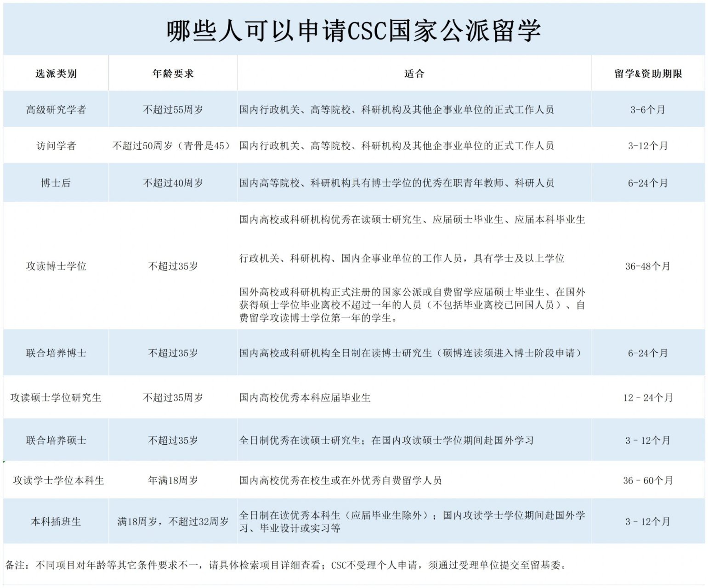Image resolution: width=708 pixels, height=588 pixels.
Task: Click the 访问学者 category cell
Action: 56,146
